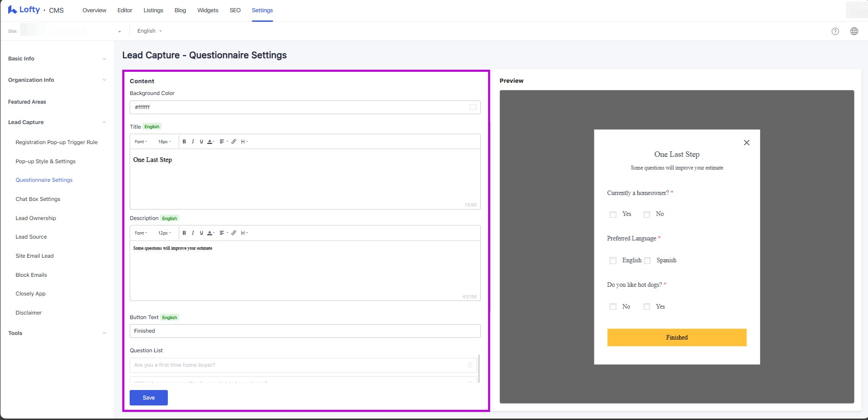Click Italic icon in Description editor toolbar
The width and height of the screenshot is (868, 420).
click(x=193, y=233)
